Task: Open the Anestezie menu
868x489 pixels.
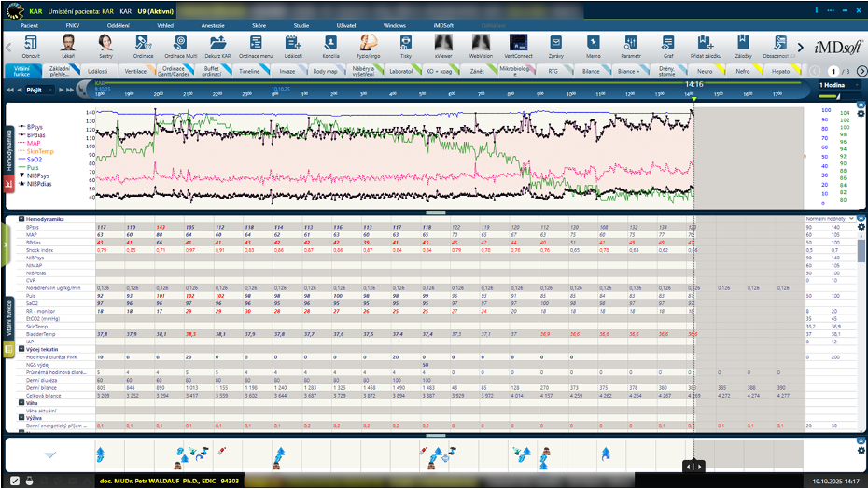Action: tap(214, 25)
